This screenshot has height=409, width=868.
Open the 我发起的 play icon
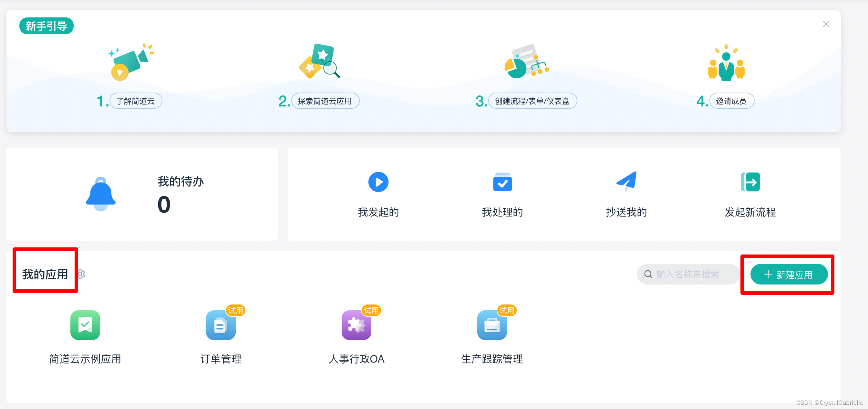point(378,182)
